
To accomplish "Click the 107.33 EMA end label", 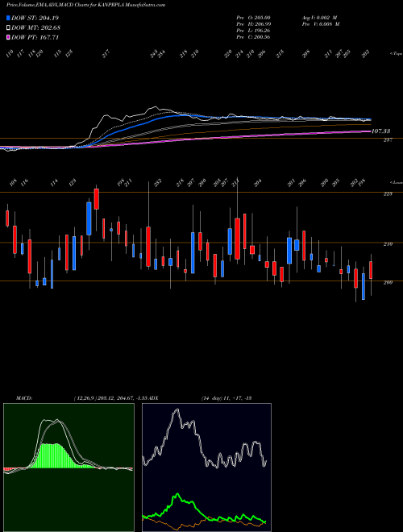I will [380, 131].
